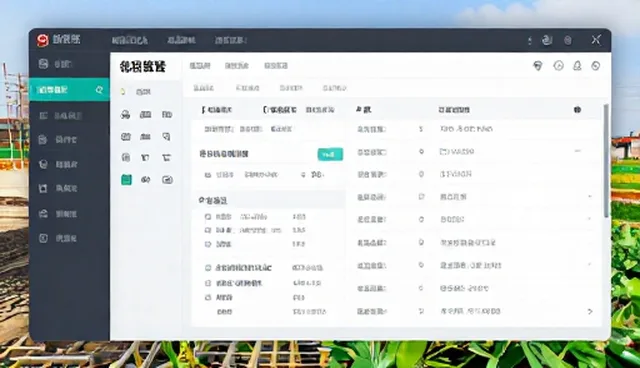Click the first icon in the third grid row
Viewport: 640px width, 368px height.
[x=126, y=157]
